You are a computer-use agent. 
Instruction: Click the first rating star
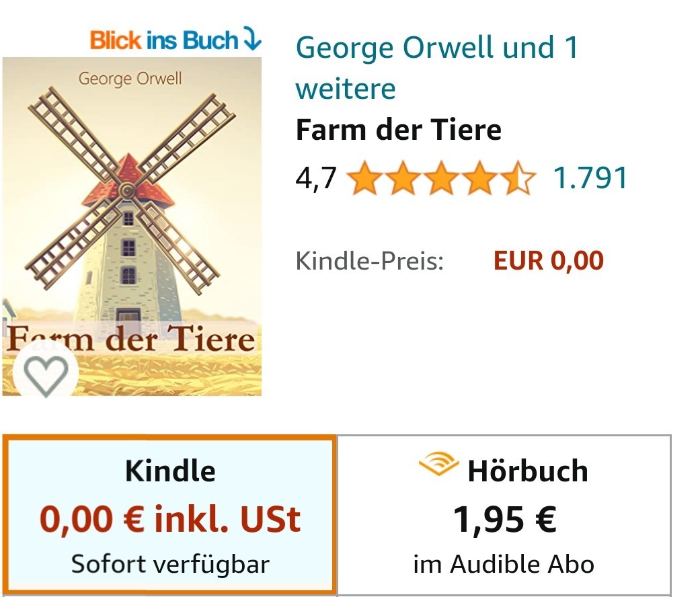pos(364,178)
